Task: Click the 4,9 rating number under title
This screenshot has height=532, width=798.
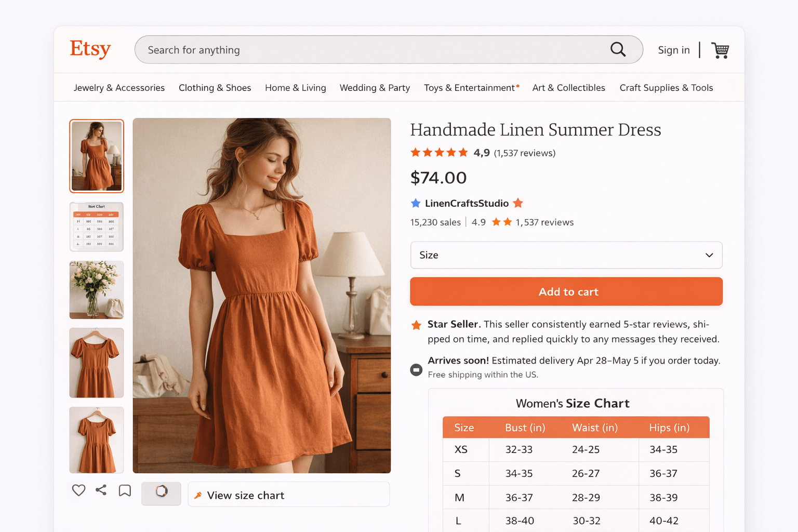Action: (482, 153)
